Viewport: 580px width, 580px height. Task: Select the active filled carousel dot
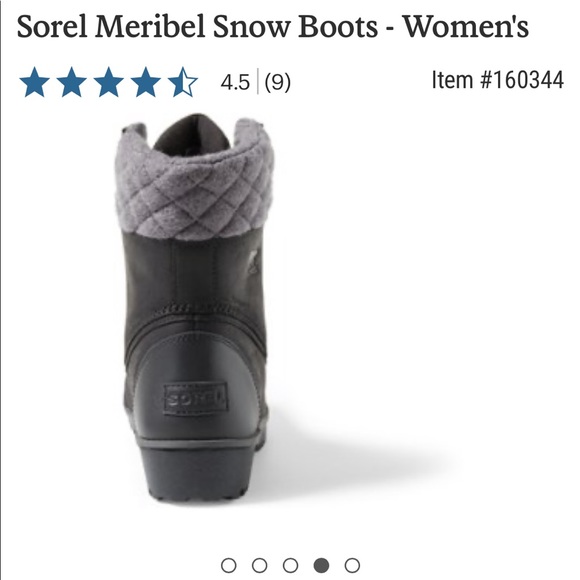[x=321, y=565]
